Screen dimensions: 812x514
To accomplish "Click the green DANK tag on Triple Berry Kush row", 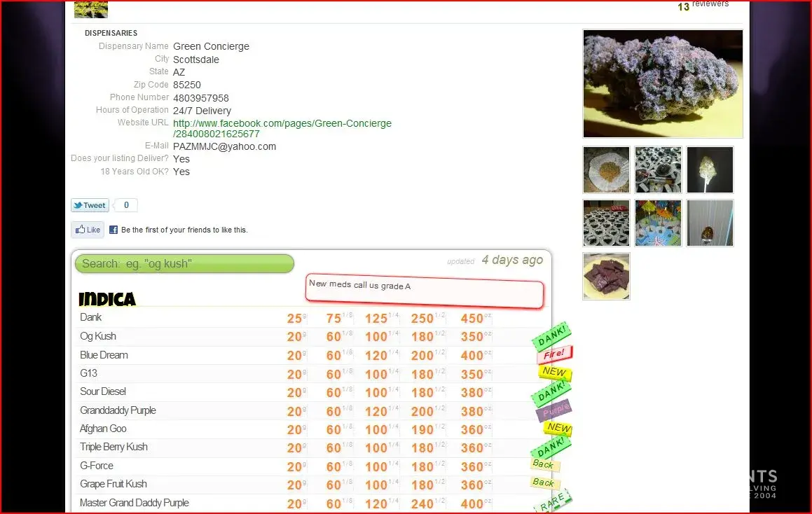I will coord(551,447).
